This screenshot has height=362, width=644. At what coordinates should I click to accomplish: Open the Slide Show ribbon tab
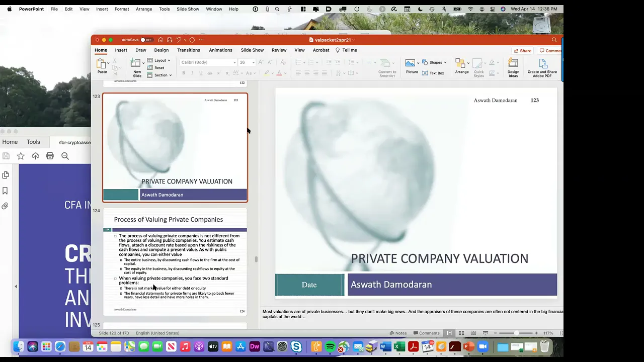(252, 50)
